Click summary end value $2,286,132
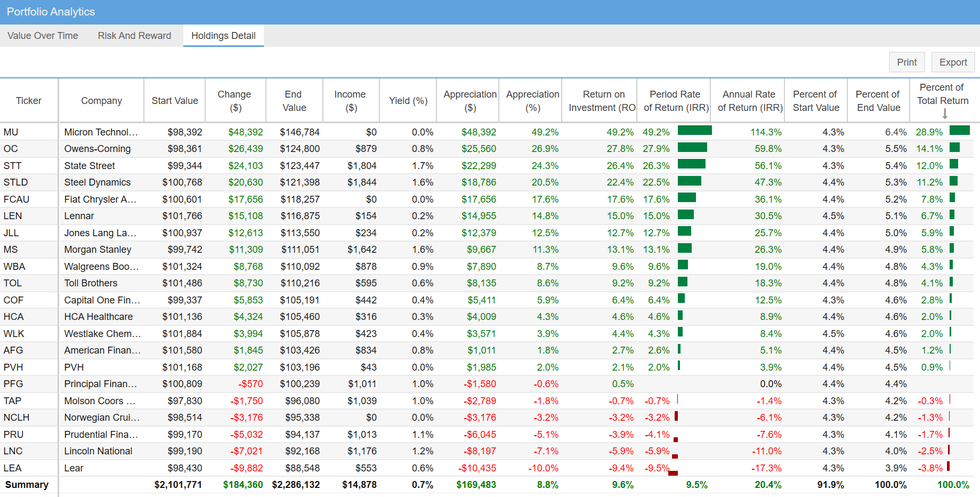The height and width of the screenshot is (497, 980). click(296, 485)
